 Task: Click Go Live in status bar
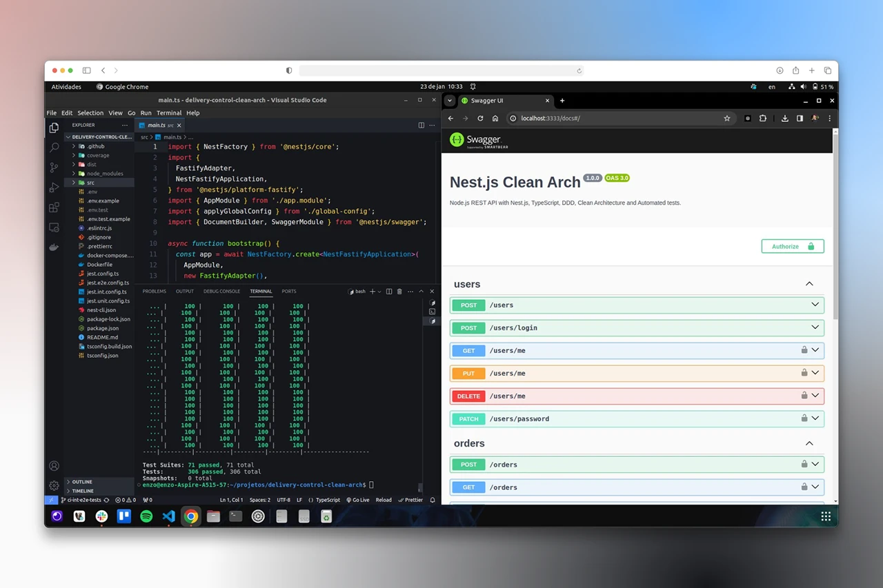click(358, 500)
